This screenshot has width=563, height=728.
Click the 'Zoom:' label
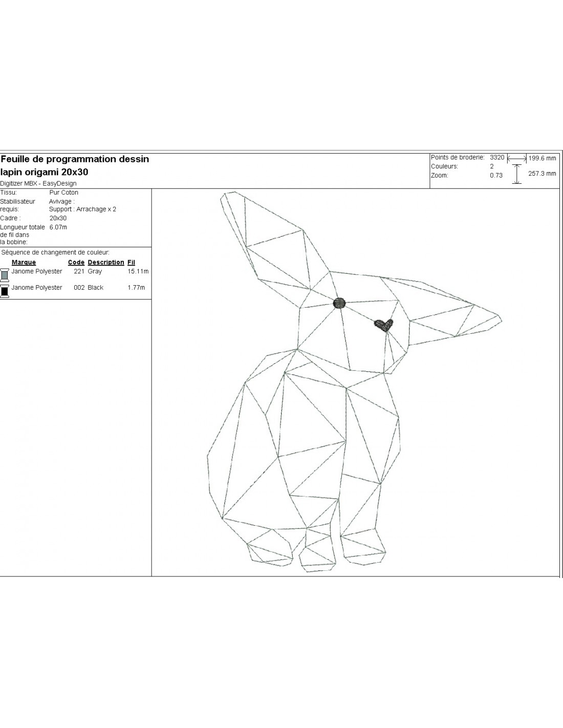click(x=440, y=175)
